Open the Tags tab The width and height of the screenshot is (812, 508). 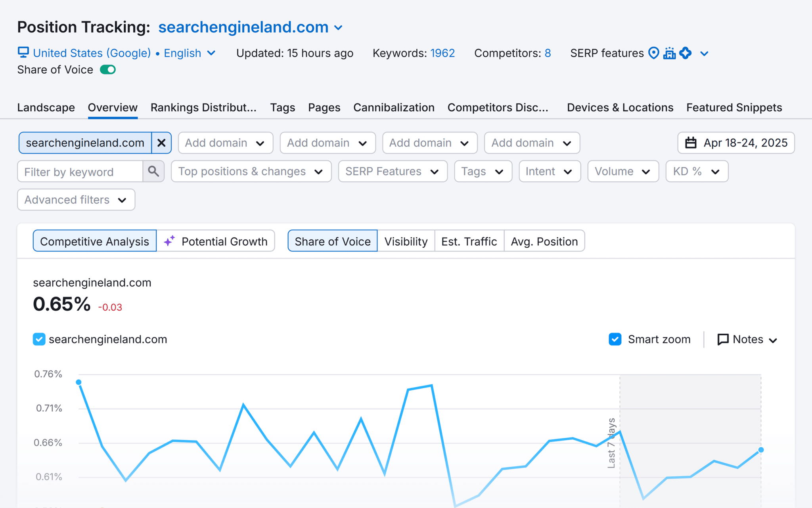click(x=282, y=107)
